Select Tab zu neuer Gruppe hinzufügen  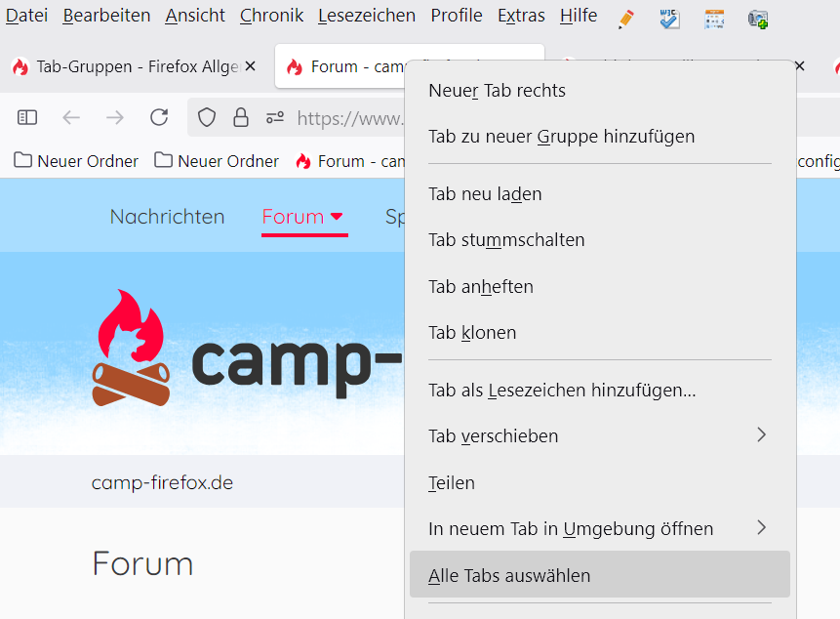[x=600, y=137]
